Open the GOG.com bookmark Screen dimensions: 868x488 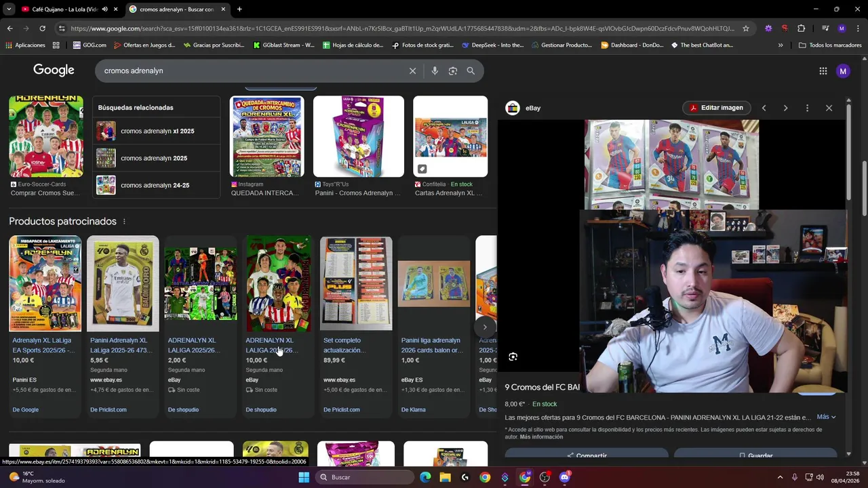(x=89, y=45)
